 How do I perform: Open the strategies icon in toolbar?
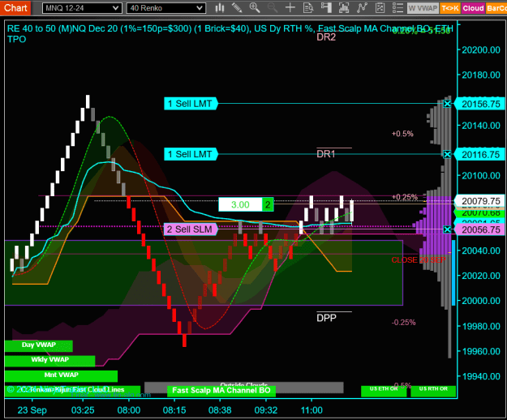(x=380, y=8)
